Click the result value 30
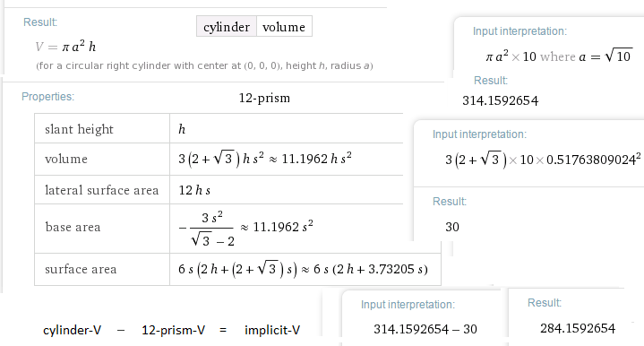644x346 pixels. coord(452,227)
